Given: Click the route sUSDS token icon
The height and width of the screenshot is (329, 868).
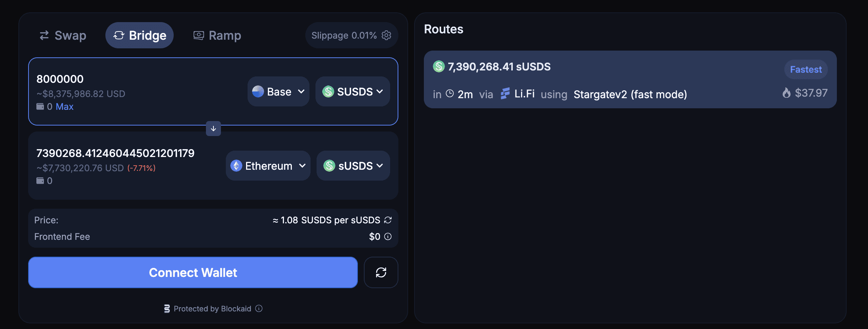Looking at the screenshot, I should (439, 67).
